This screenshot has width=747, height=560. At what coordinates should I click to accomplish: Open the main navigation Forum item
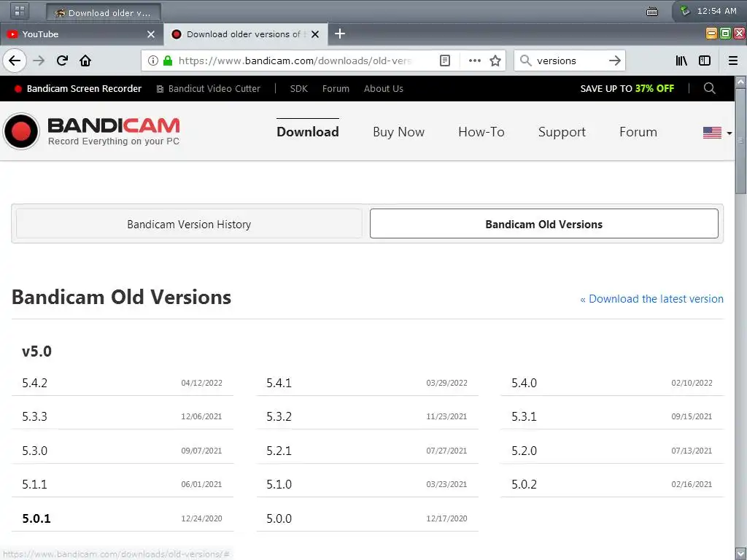[638, 132]
